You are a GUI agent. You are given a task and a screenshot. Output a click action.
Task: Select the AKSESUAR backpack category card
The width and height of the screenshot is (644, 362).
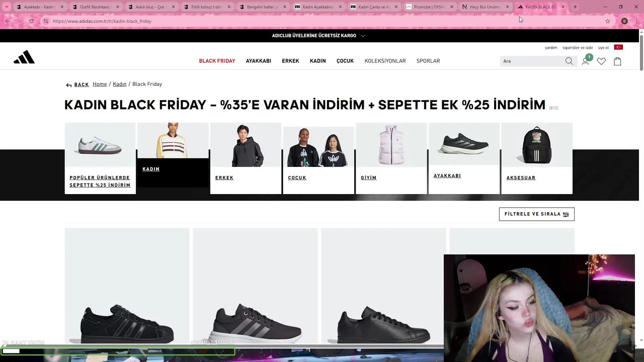(537, 158)
